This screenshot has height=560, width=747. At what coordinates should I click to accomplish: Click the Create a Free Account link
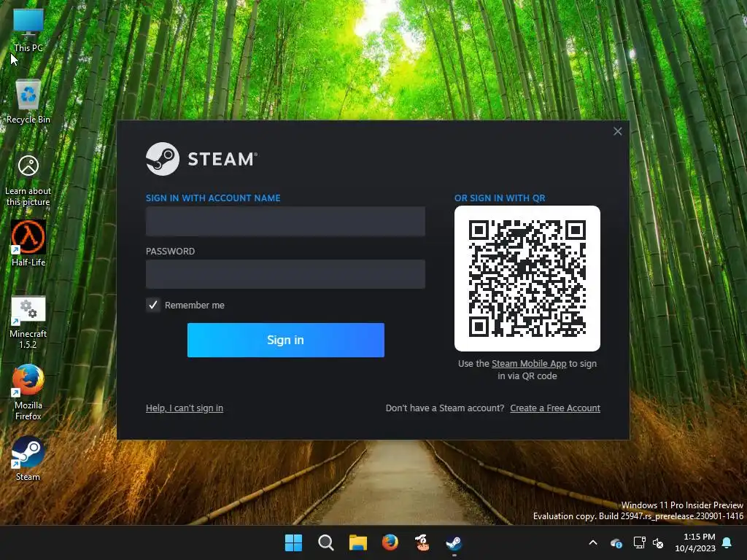(x=555, y=408)
